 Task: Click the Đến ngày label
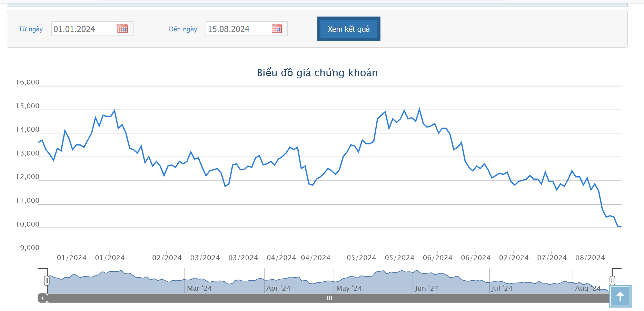tap(183, 29)
